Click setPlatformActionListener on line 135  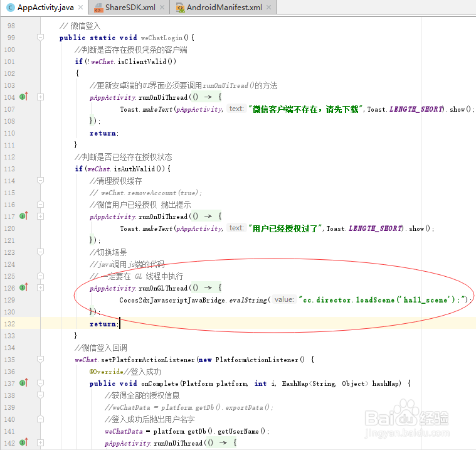148,360
